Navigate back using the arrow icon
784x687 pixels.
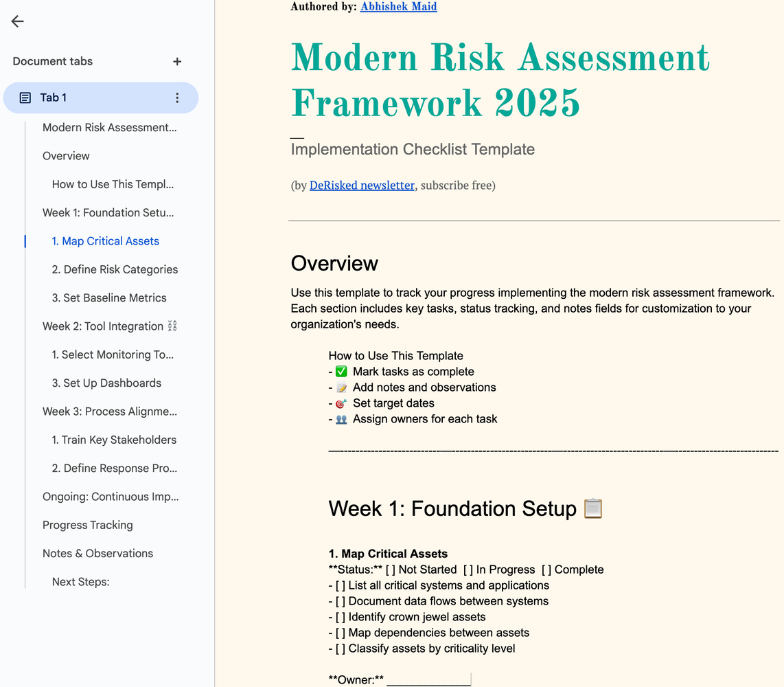pyautogui.click(x=17, y=21)
